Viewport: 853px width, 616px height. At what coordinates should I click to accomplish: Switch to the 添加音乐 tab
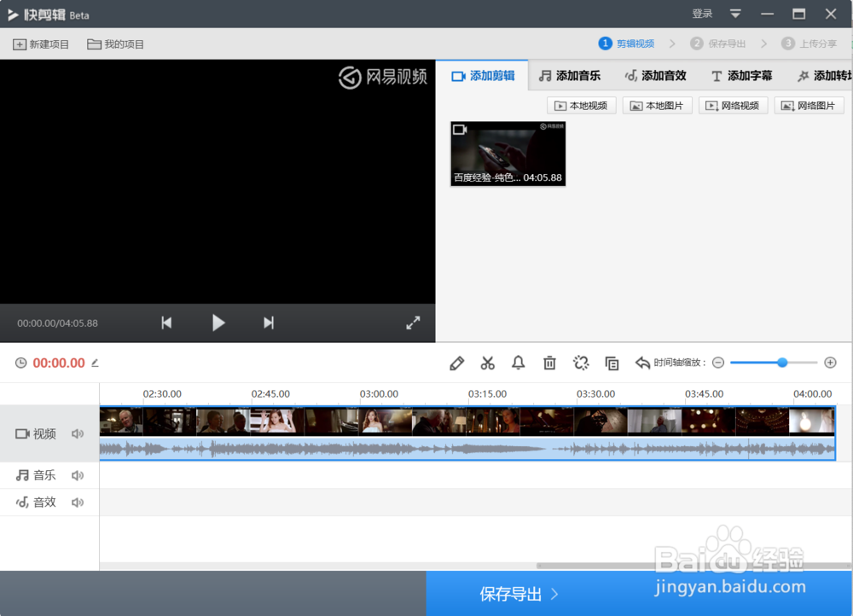(570, 75)
